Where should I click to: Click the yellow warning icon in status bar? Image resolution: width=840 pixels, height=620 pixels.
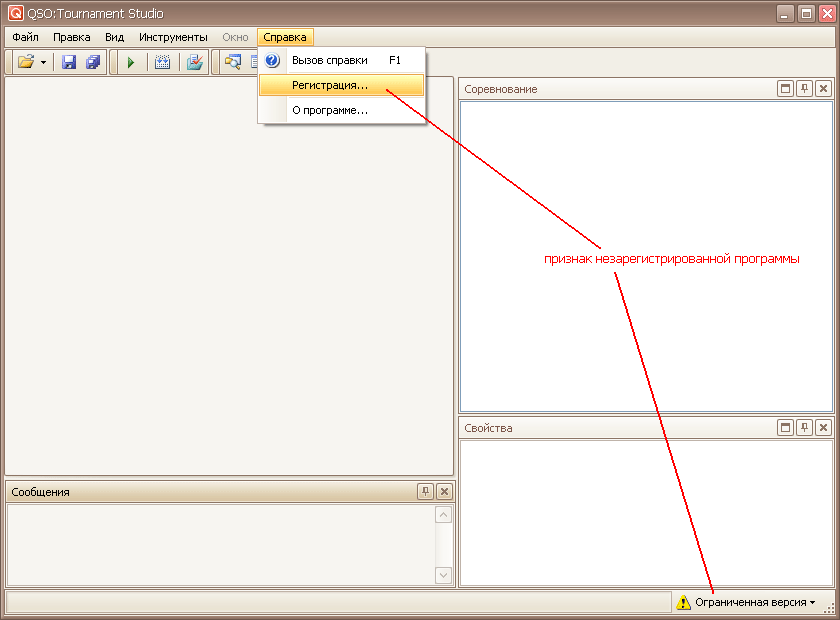coord(683,603)
